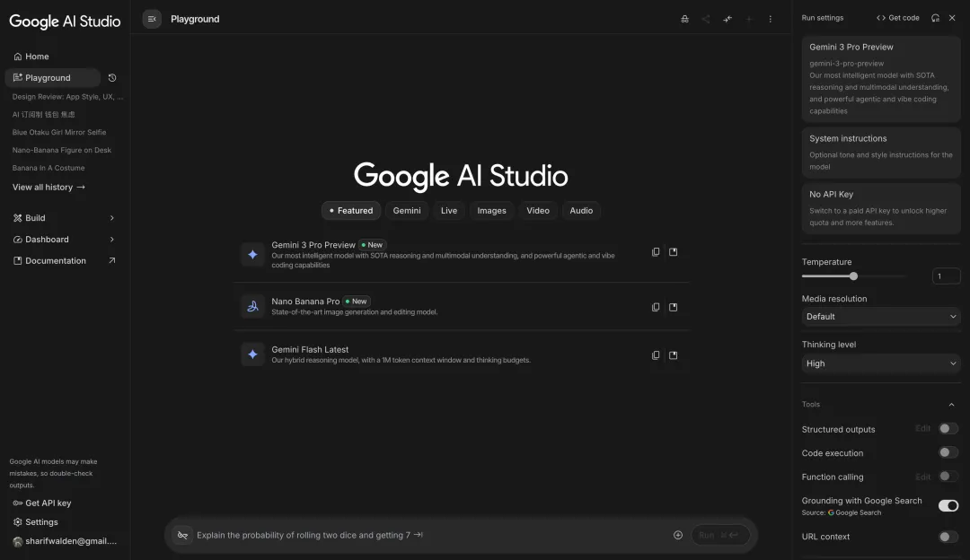The width and height of the screenshot is (970, 560).
Task: Click the add media plus icon in prompt bar
Action: [678, 535]
